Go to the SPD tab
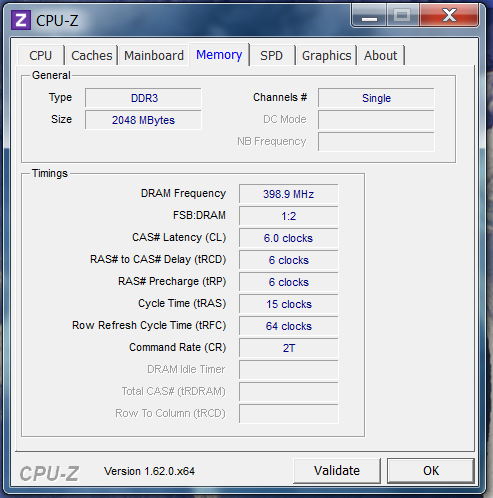The height and width of the screenshot is (498, 493). tap(271, 55)
